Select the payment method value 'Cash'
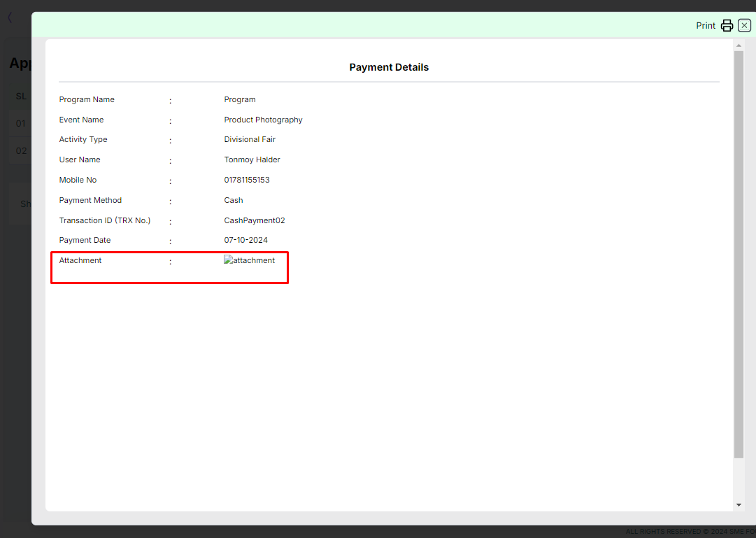This screenshot has width=756, height=538. (x=234, y=200)
